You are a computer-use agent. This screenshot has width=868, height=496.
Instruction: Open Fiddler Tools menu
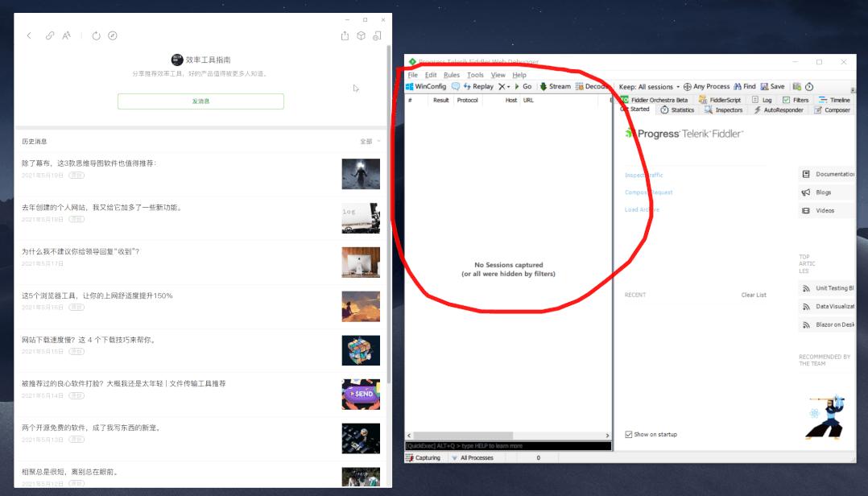point(475,75)
